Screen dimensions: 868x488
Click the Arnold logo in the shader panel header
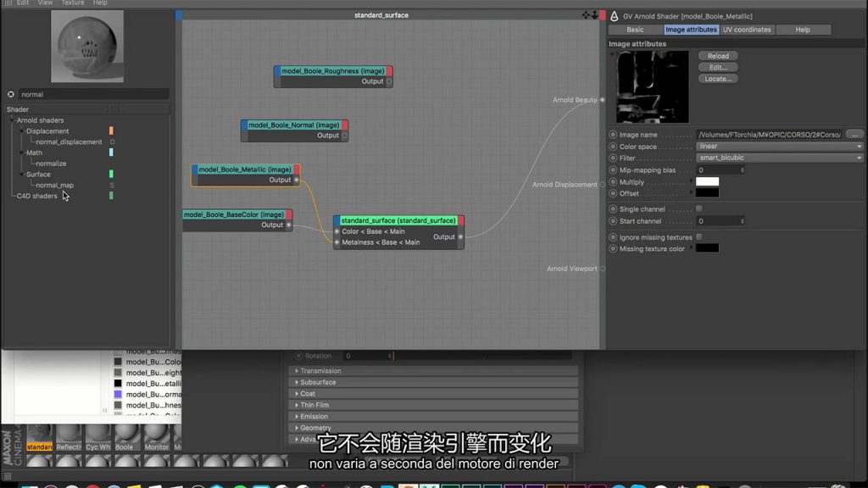(615, 16)
